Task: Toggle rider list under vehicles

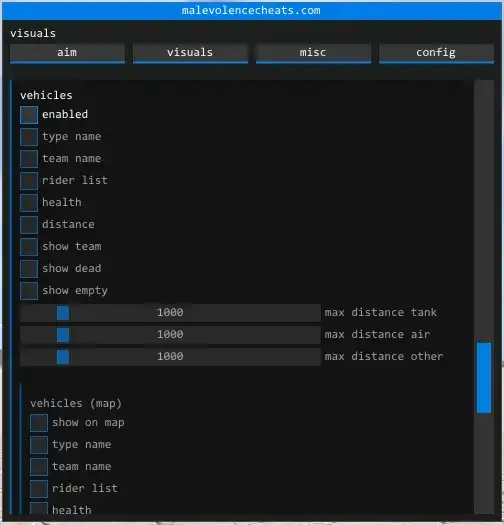Action: [x=29, y=181]
